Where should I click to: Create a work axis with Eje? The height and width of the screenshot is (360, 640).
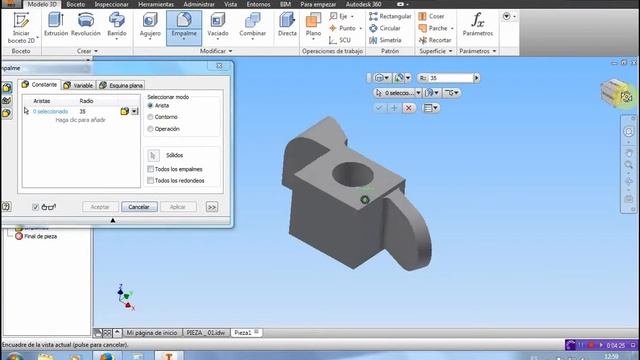coord(341,16)
